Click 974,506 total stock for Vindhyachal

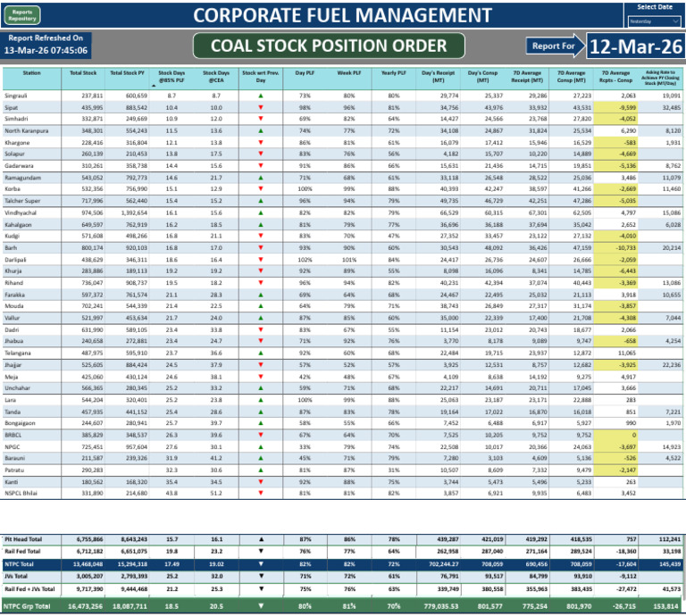[x=92, y=212]
